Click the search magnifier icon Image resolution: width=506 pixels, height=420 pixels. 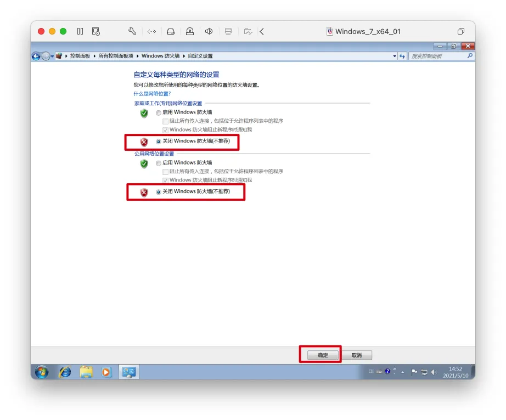(470, 56)
